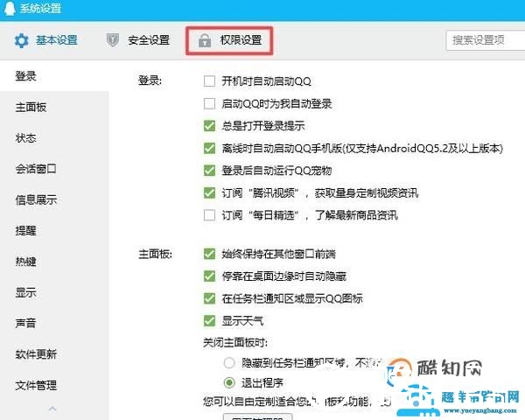Collapse sidebar list with the up chevron
525x420 pixels.
(52, 409)
